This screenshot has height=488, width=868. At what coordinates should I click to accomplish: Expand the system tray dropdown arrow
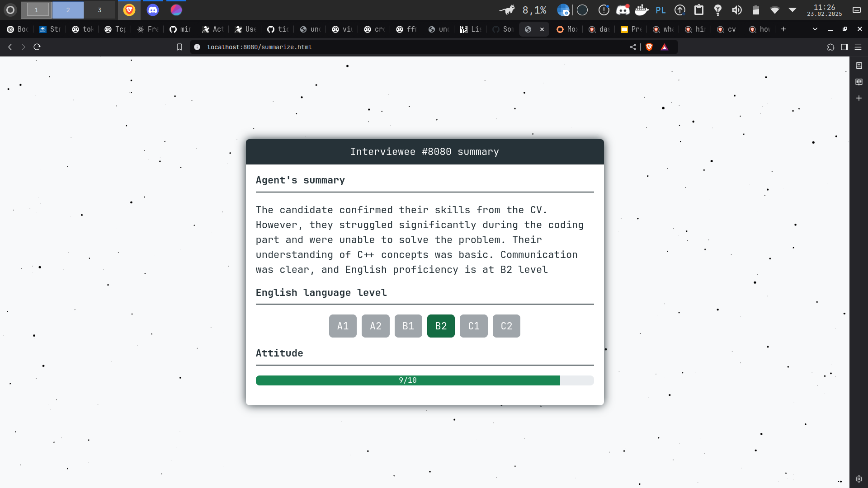793,10
